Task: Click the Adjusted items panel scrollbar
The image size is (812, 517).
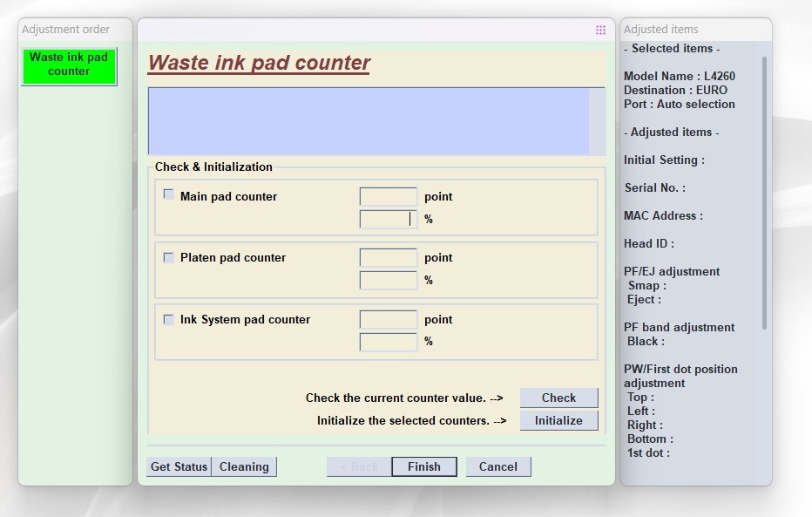Action: click(x=765, y=192)
